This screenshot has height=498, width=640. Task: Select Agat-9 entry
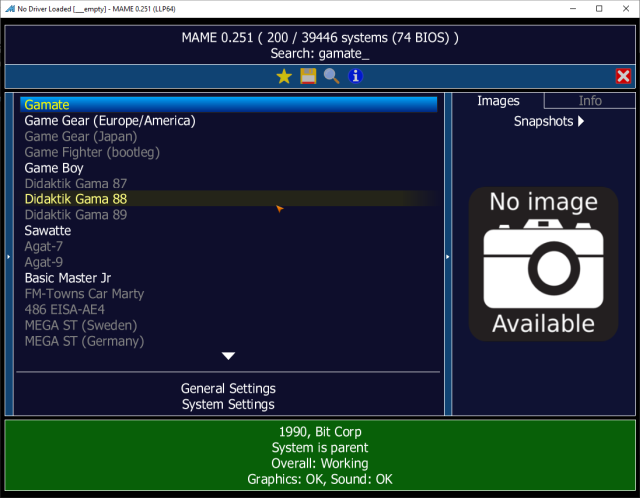point(228,262)
